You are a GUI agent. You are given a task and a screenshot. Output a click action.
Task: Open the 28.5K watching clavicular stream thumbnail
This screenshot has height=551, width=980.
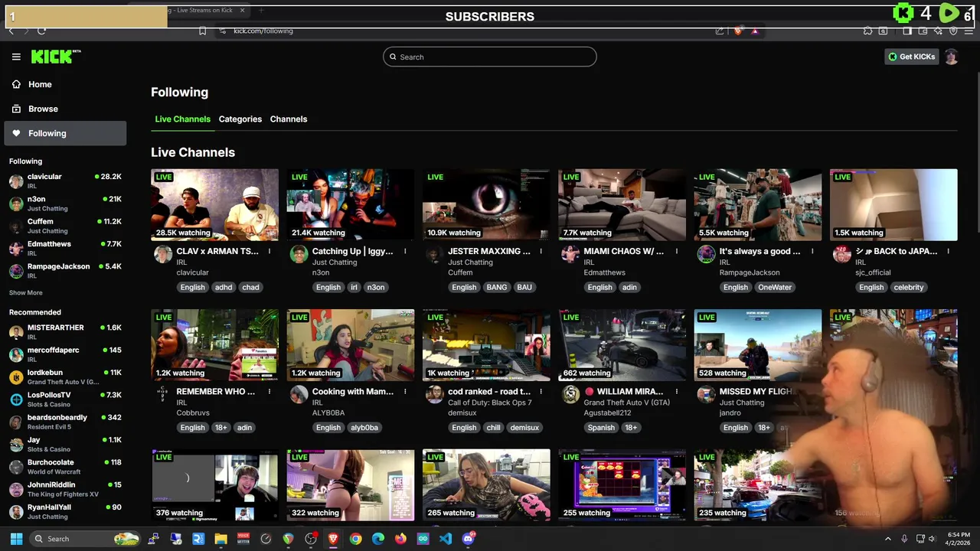214,204
